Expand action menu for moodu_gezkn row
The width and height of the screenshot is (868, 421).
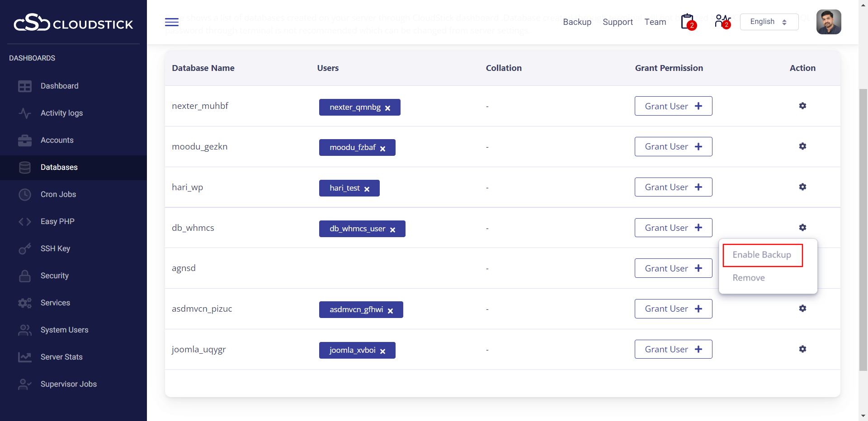pos(802,146)
